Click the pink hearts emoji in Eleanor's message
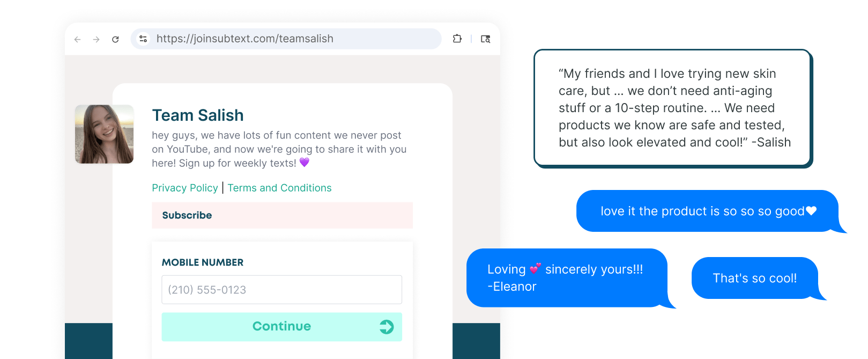868x359 pixels. [535, 268]
